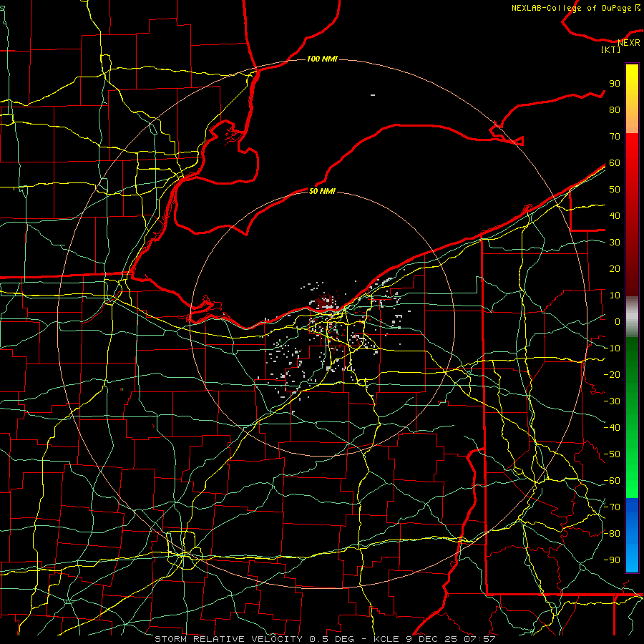Click the -60 value on the velocity scale
Viewport: 644px width, 644px height.
pos(612,481)
